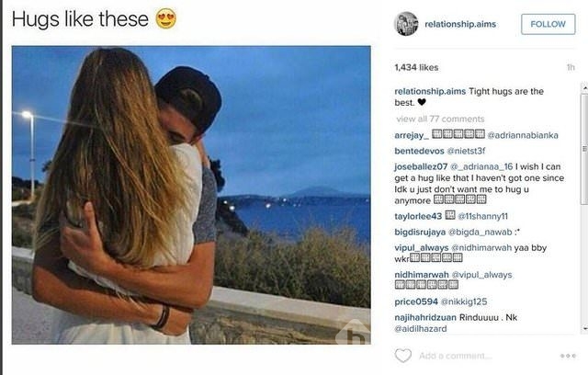Open relationship.aims profile picture avatar
The width and height of the screenshot is (588, 375).
click(406, 24)
